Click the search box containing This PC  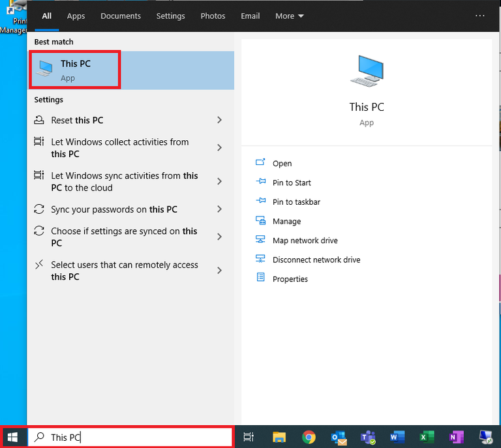(130, 437)
